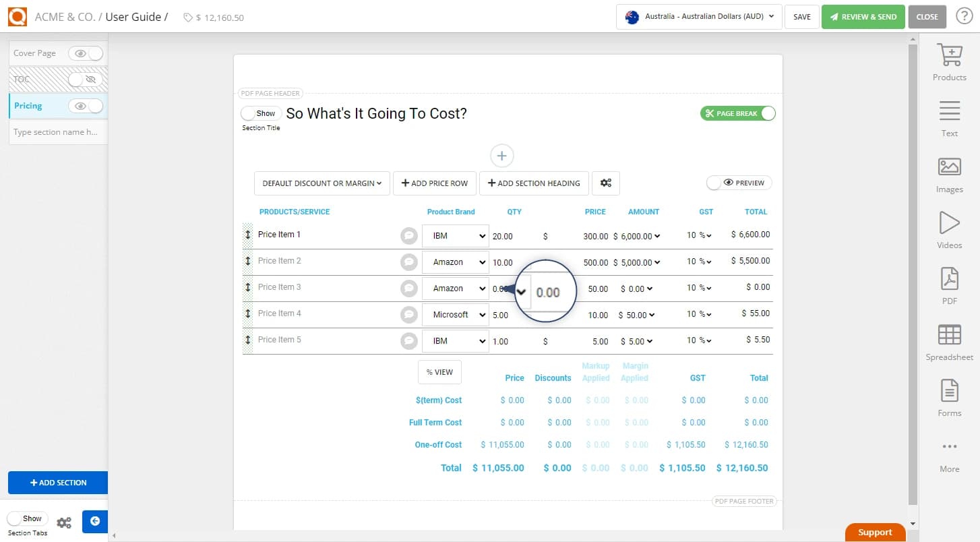Click the ADD SECTION button
The width and height of the screenshot is (980, 542).
58,483
